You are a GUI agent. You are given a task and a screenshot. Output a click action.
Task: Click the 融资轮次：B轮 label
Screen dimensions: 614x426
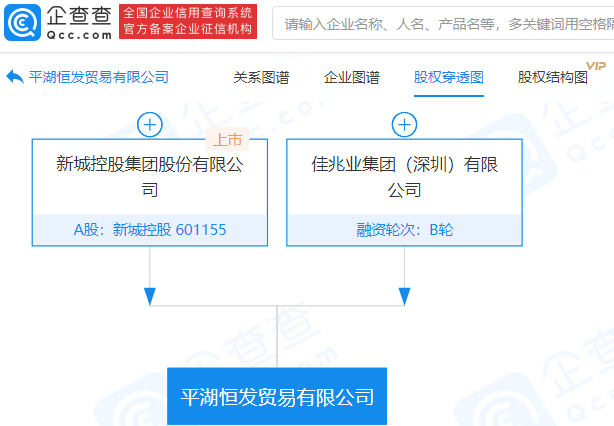(x=404, y=229)
